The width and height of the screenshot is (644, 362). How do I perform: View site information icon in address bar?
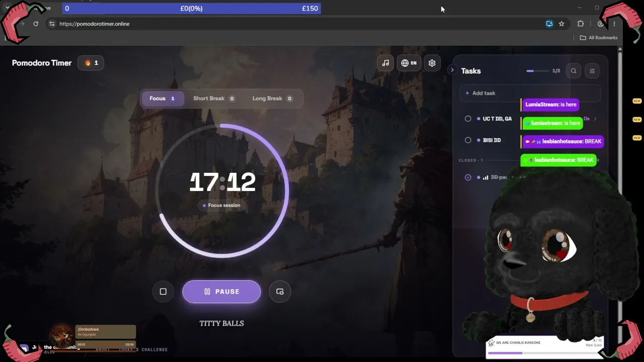click(x=51, y=24)
